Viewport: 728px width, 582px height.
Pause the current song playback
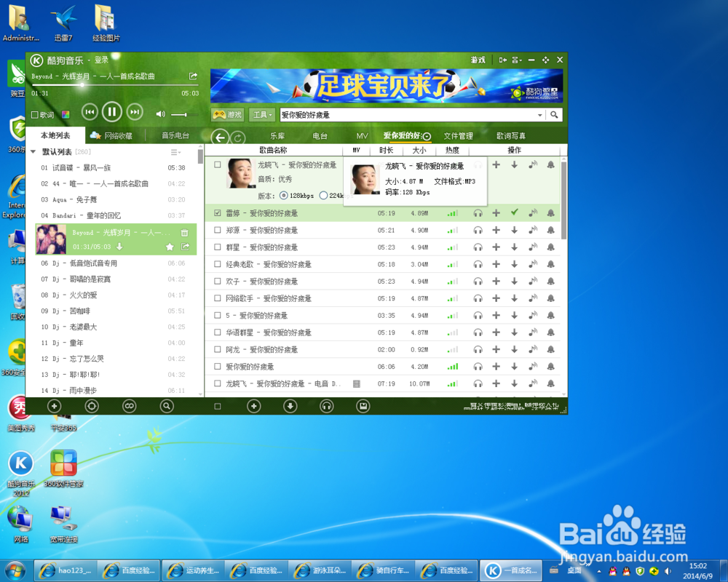tap(111, 112)
